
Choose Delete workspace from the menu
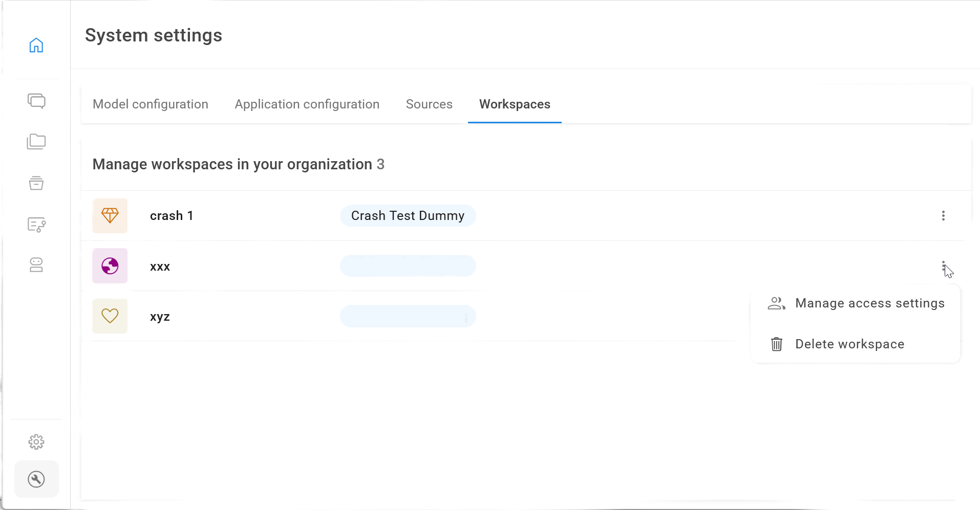pos(849,344)
